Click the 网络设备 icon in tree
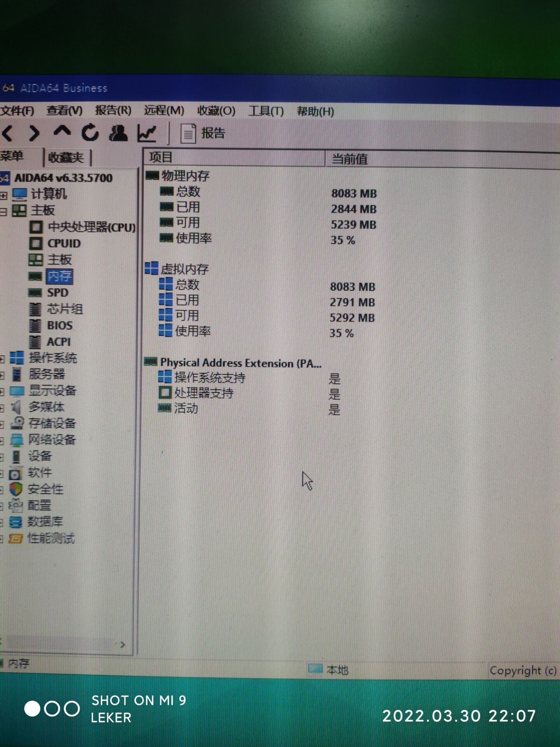The width and height of the screenshot is (560, 747). [16, 440]
